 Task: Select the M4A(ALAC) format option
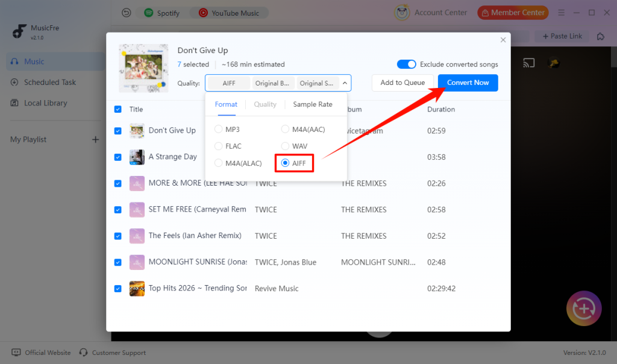[238, 163]
